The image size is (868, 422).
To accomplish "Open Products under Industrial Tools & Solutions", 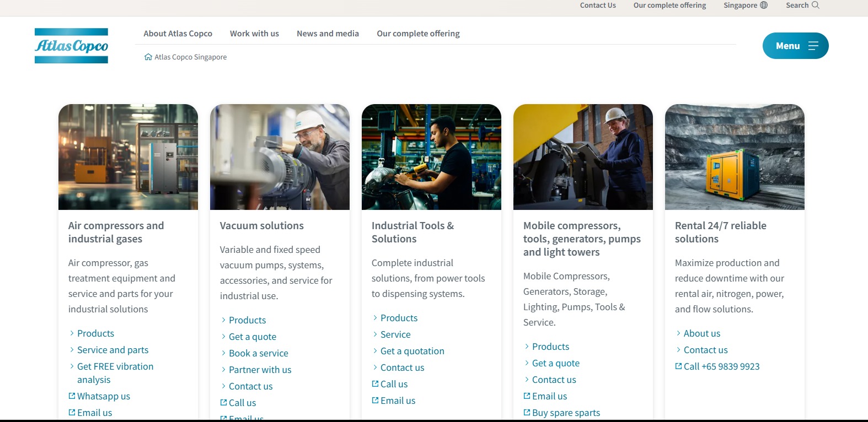I will tap(399, 318).
